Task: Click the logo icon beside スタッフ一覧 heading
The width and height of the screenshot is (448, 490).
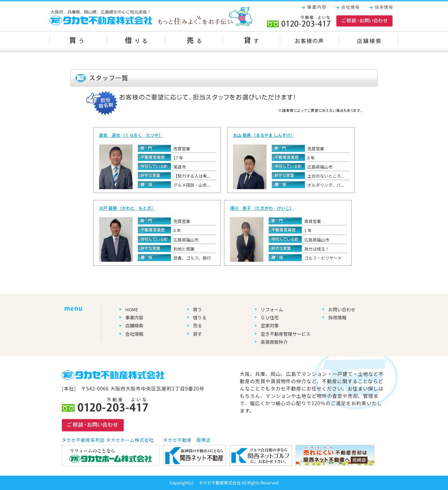Action: point(81,78)
